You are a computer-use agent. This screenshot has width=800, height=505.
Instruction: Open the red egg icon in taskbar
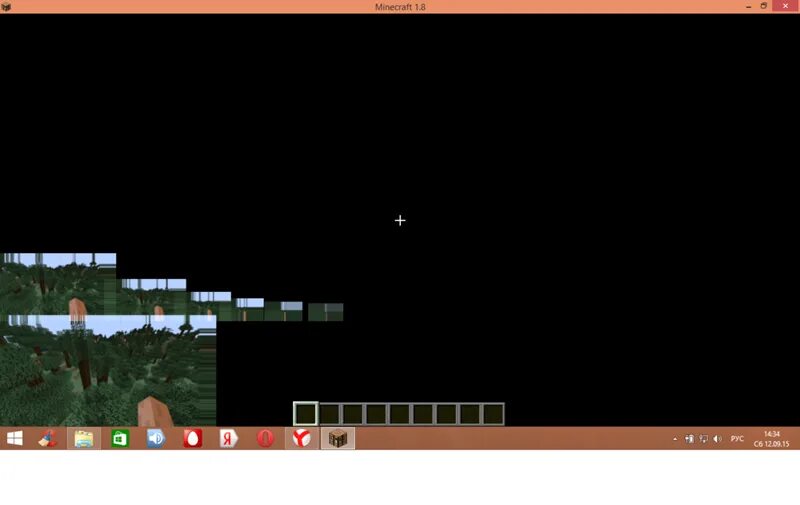pyautogui.click(x=192, y=438)
